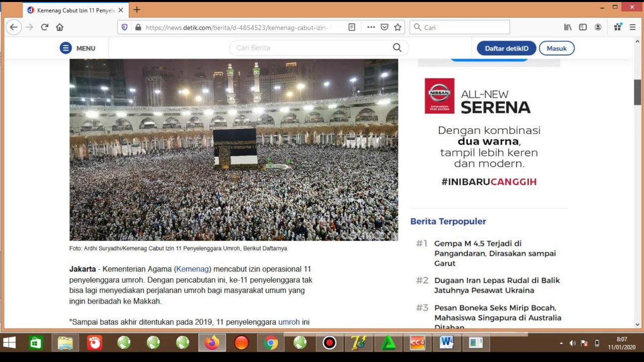
Task: Open green Store app in taskbar
Action: [x=35, y=343]
